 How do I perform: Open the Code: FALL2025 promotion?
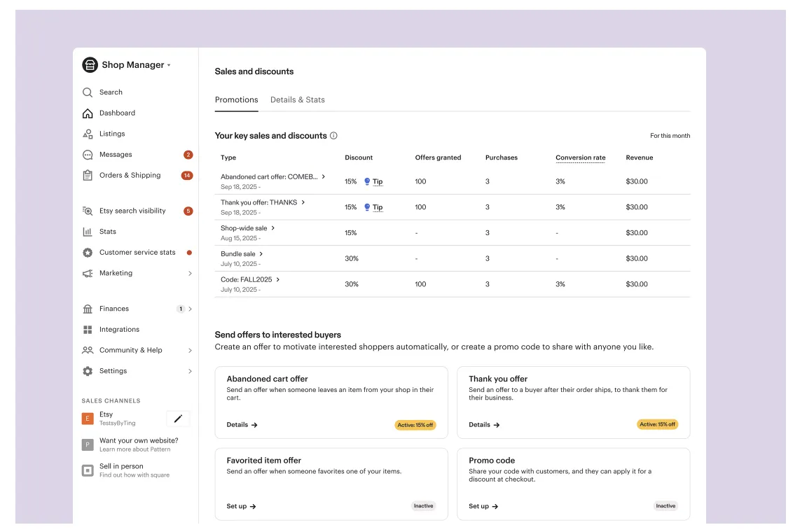[250, 280]
